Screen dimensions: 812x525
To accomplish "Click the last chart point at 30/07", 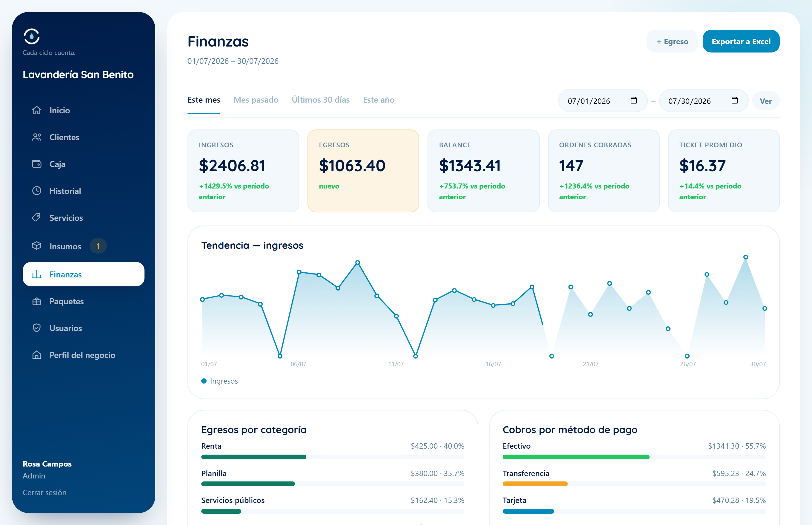I will [765, 308].
